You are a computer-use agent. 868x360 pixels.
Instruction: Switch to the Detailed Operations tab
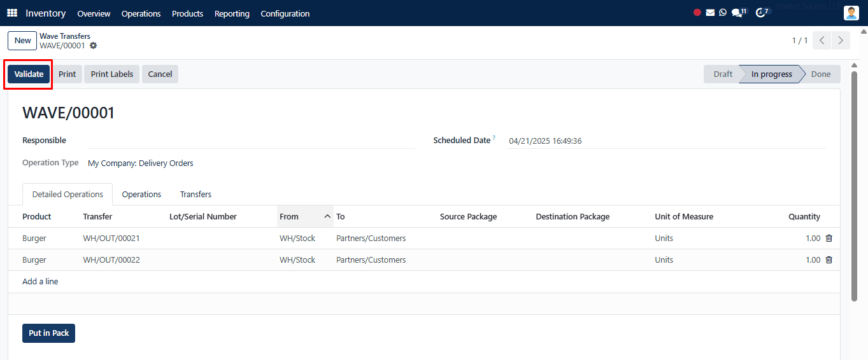tap(68, 195)
